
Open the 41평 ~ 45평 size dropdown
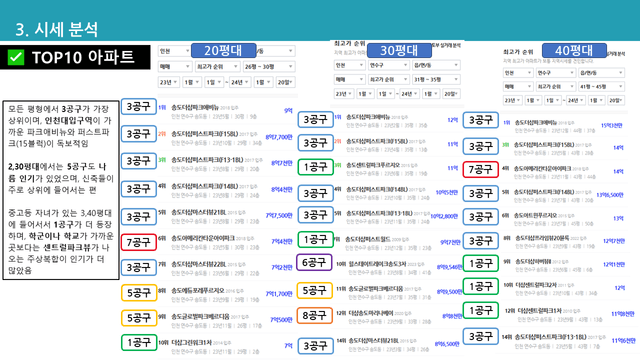pyautogui.click(x=602, y=87)
